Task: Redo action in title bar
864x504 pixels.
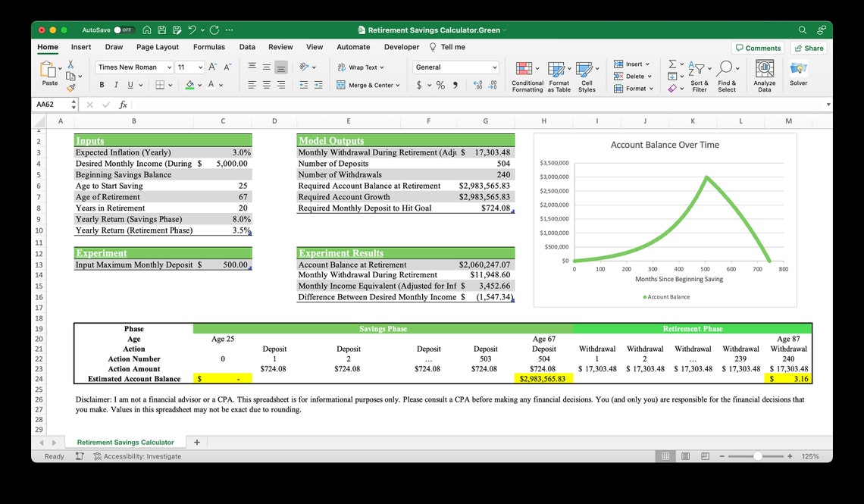Action: click(x=214, y=30)
